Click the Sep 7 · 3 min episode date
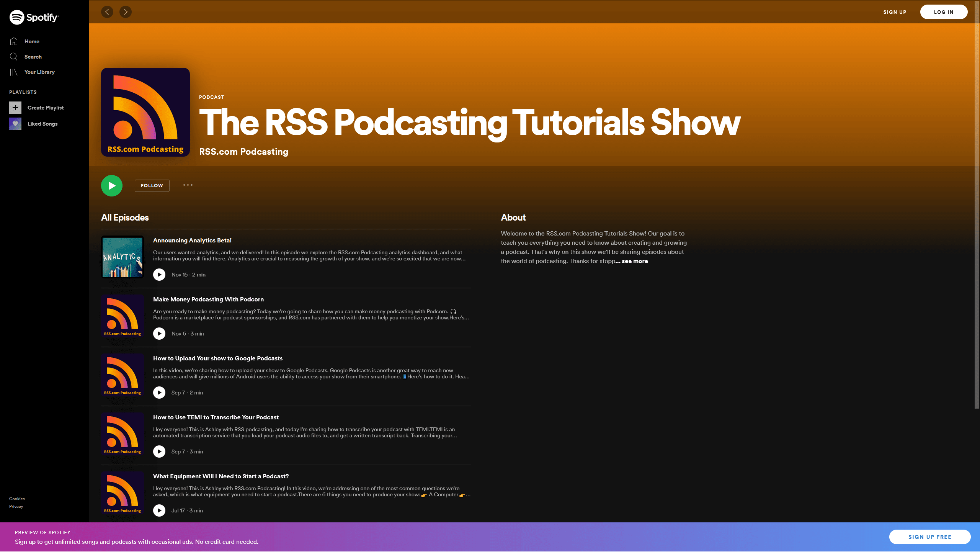The image size is (980, 553). point(187,452)
